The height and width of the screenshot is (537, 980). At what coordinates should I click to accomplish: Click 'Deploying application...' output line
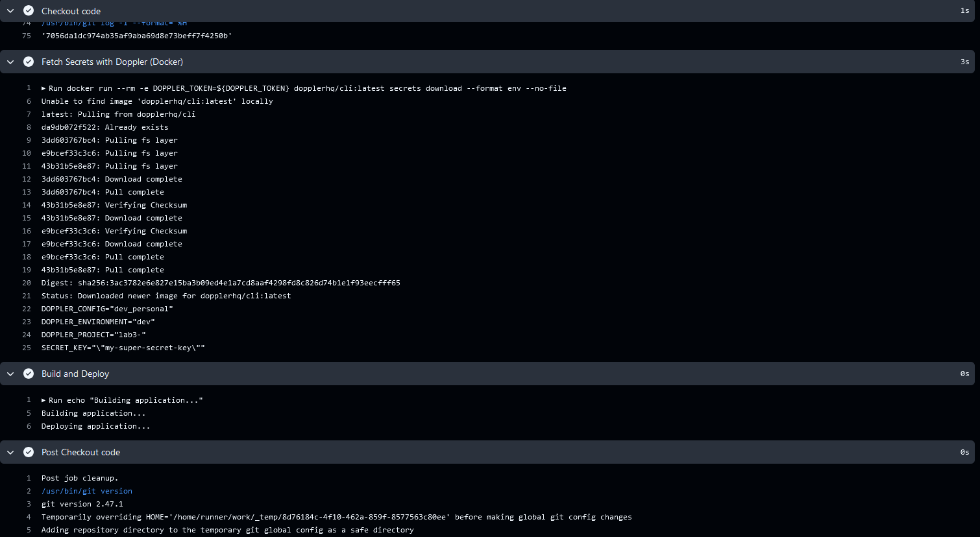[96, 426]
